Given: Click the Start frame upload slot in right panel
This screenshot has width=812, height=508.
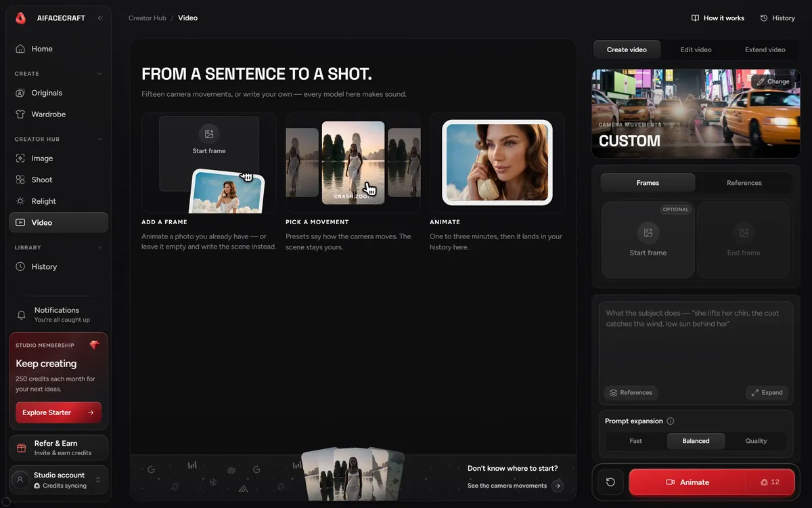Looking at the screenshot, I should (x=648, y=240).
